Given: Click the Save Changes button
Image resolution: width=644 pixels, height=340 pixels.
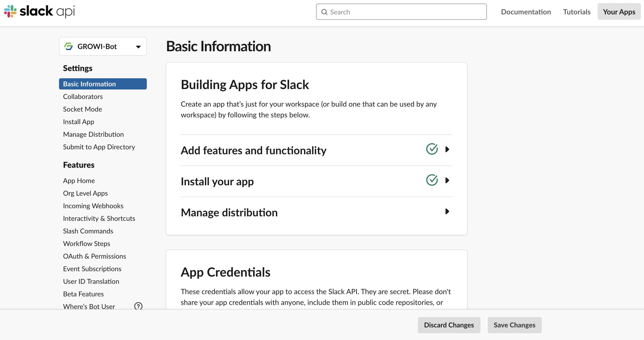Looking at the screenshot, I should 514,325.
